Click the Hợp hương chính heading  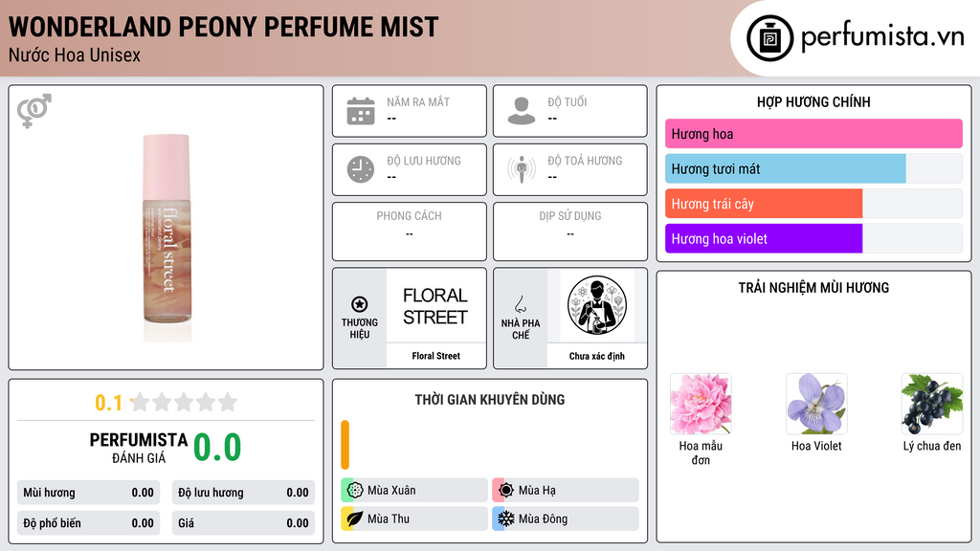coord(813,101)
